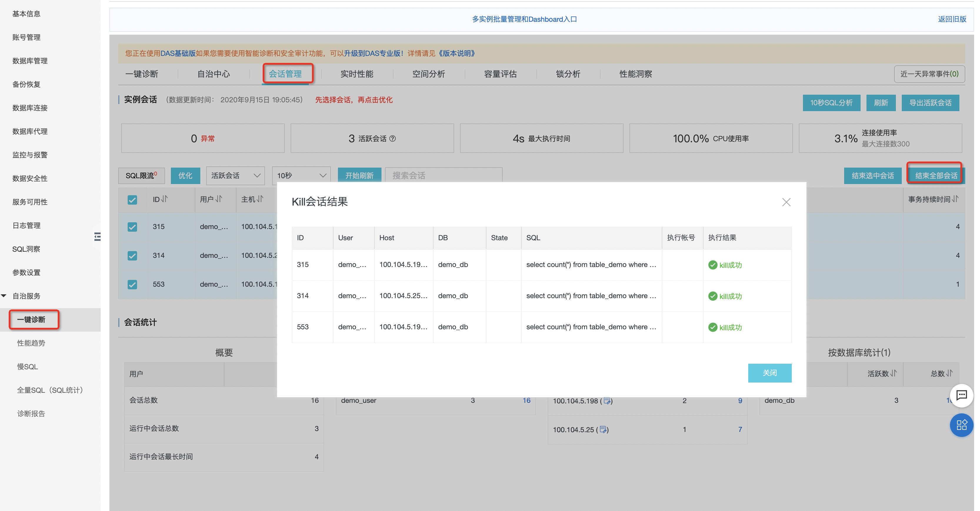Viewport: 980px width, 511px height.
Task: Click green success icon for session 553
Action: pos(713,327)
